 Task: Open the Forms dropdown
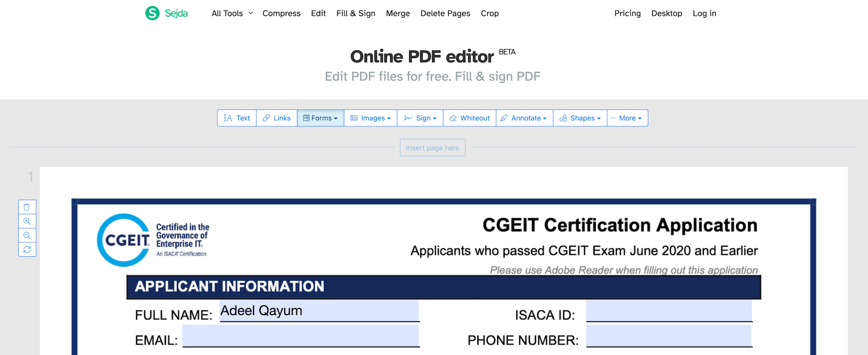(x=321, y=118)
